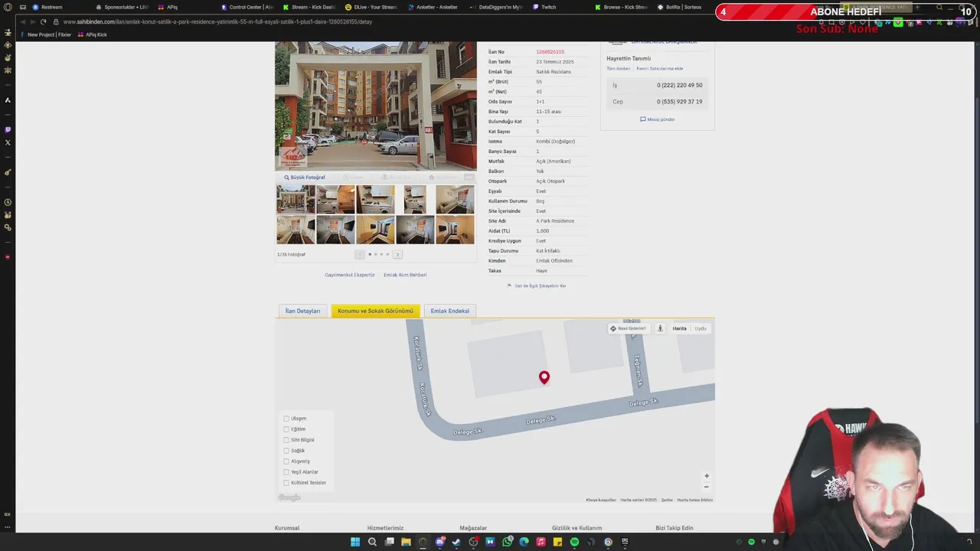This screenshot has width=980, height=551.
Task: Show next photo thumbnails with right arrow
Action: [x=397, y=254]
